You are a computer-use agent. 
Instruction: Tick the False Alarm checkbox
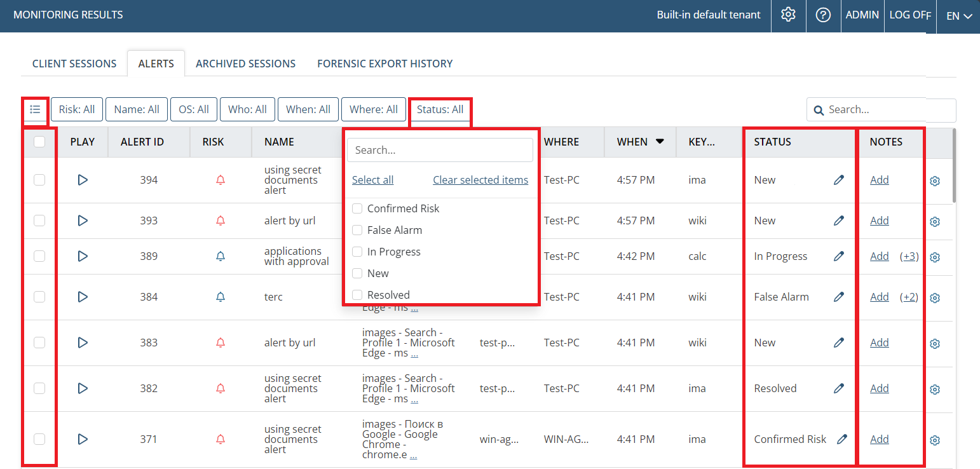[357, 230]
